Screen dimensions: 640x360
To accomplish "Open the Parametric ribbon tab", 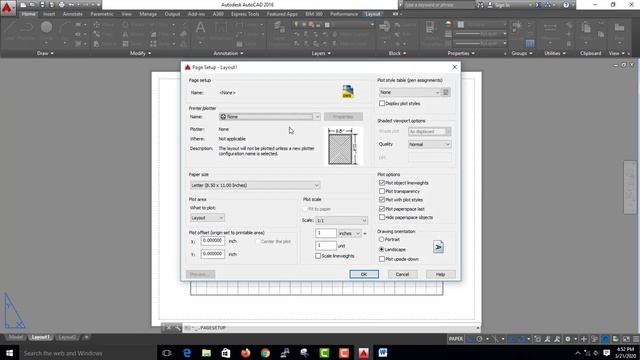I will point(102,14).
